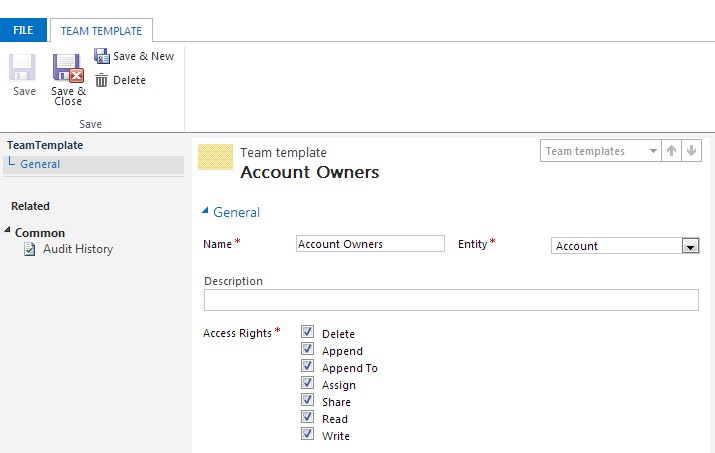Screen dimensions: 715x453
Task: Select General link under TeamTemplate
Action: click(x=40, y=164)
